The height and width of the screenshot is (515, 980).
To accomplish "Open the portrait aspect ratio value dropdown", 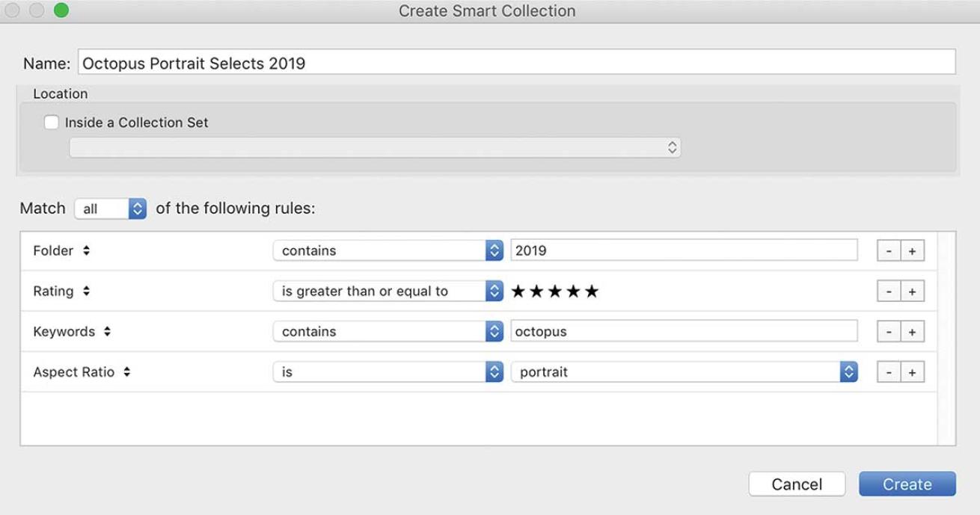I will tap(683, 372).
